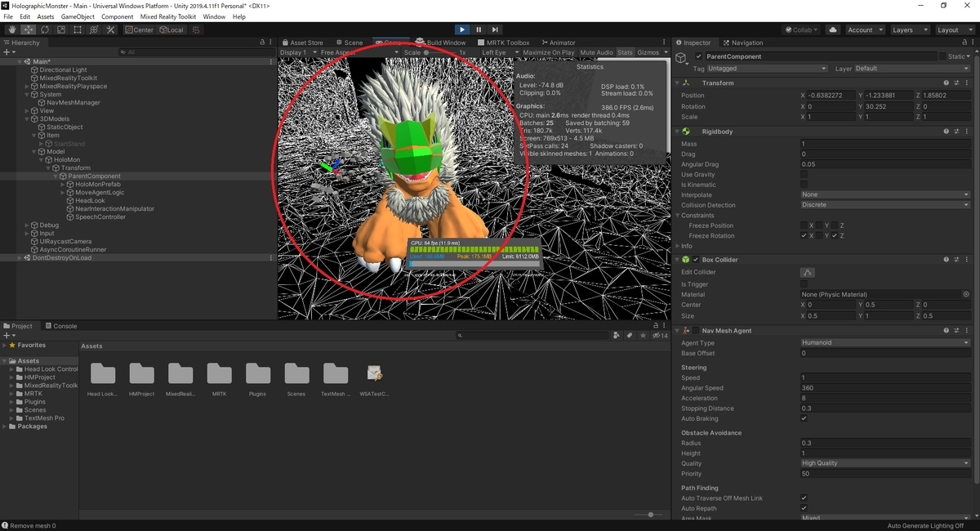This screenshot has height=531, width=980.
Task: Open Transform component help icon
Action: (947, 83)
